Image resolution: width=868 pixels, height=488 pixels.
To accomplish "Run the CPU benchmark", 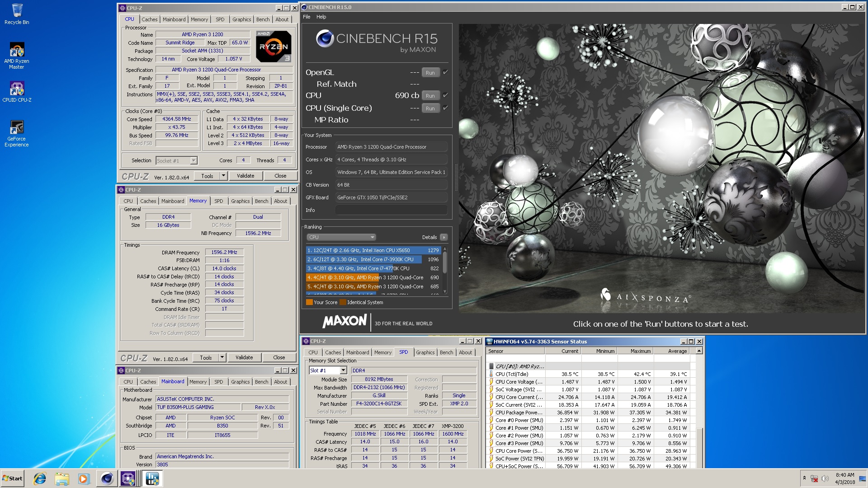I will coord(430,96).
